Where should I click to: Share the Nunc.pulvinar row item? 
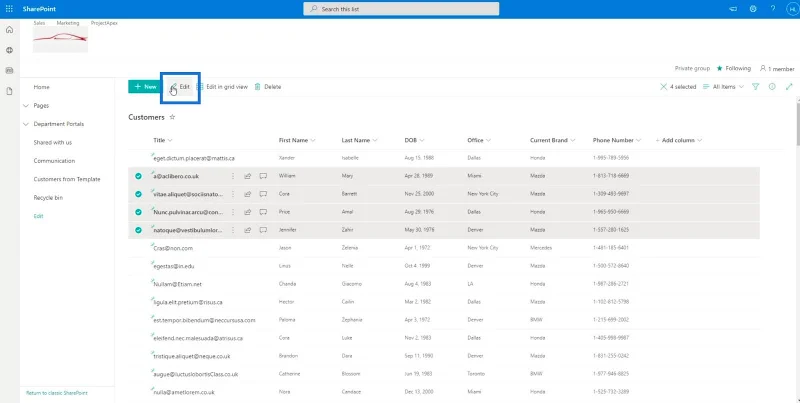[x=247, y=212]
